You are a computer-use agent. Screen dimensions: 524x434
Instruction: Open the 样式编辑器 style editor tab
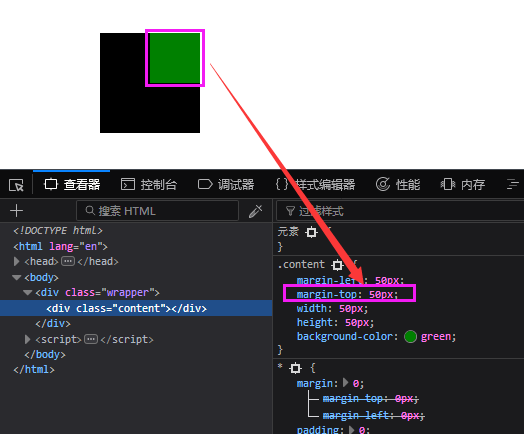(315, 184)
